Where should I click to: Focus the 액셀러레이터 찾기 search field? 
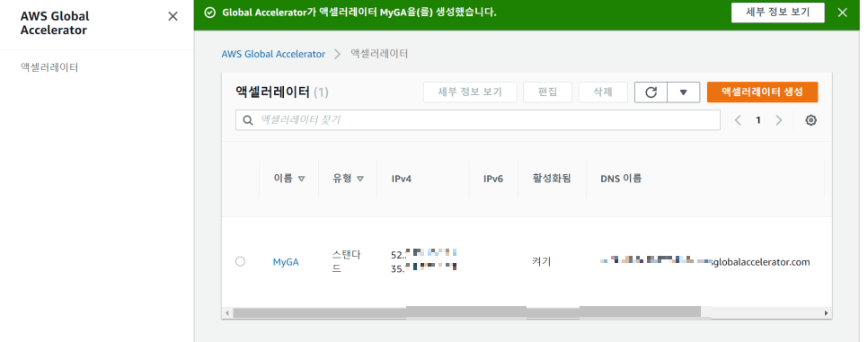tap(478, 120)
